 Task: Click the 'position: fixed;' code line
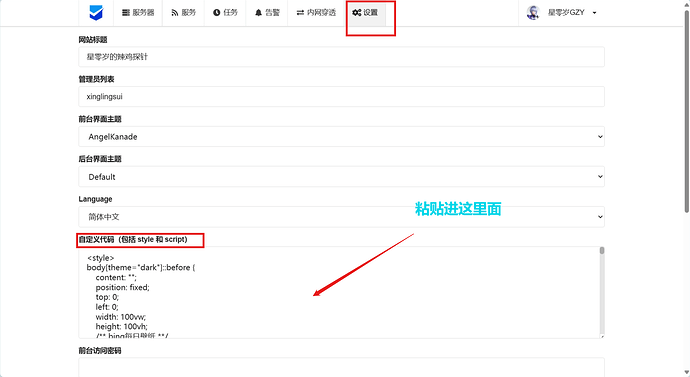coord(122,287)
